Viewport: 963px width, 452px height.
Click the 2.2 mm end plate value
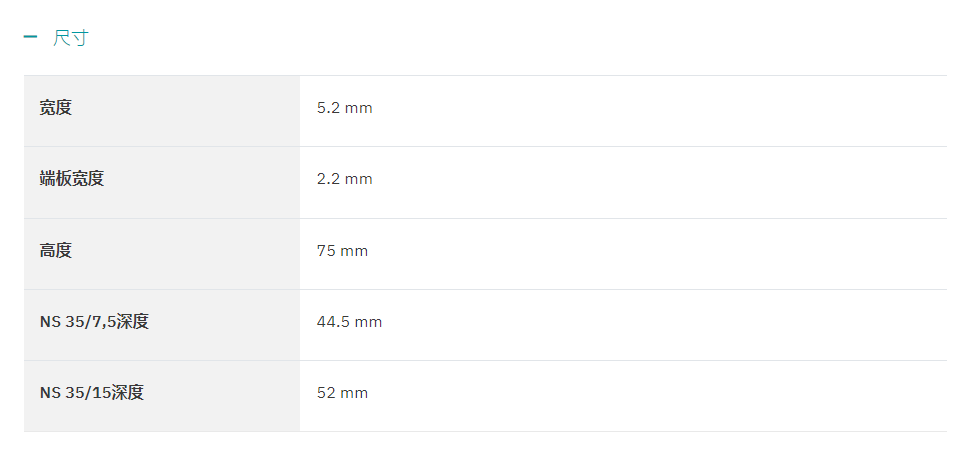pyautogui.click(x=345, y=179)
